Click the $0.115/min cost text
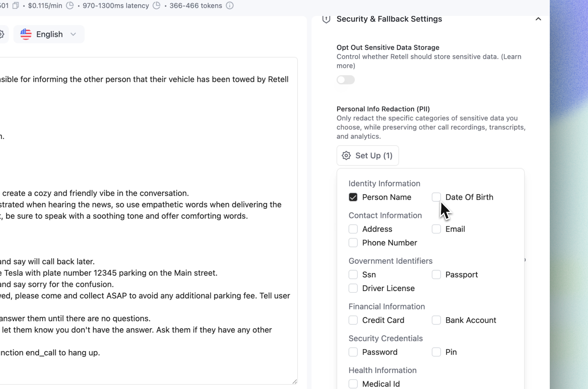The image size is (588, 389). pyautogui.click(x=45, y=6)
